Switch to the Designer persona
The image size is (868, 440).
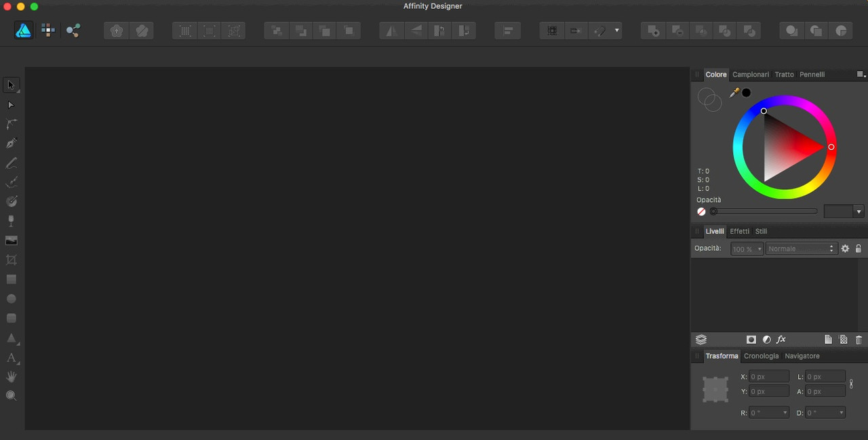coord(23,31)
